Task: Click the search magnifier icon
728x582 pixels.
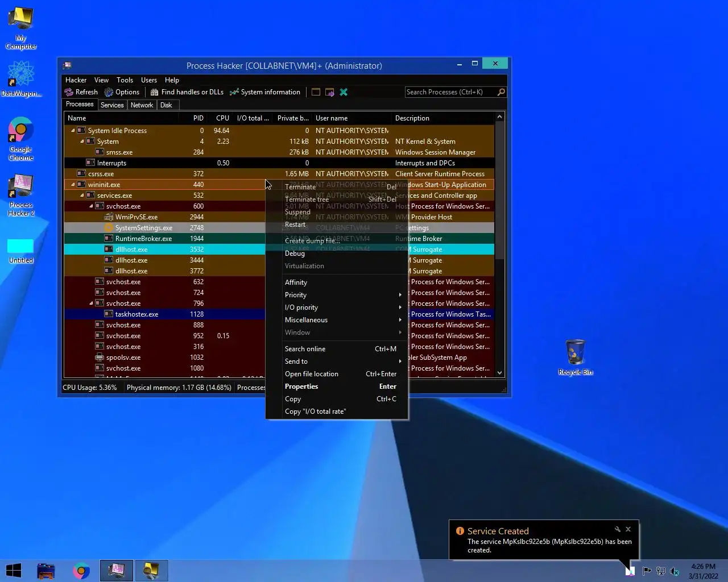Action: point(501,92)
